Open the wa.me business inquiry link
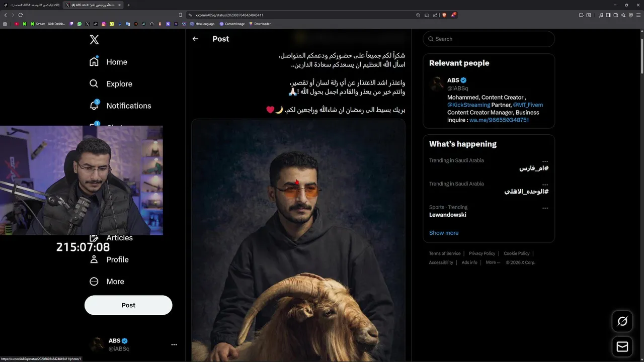The image size is (644, 362). [x=499, y=120]
